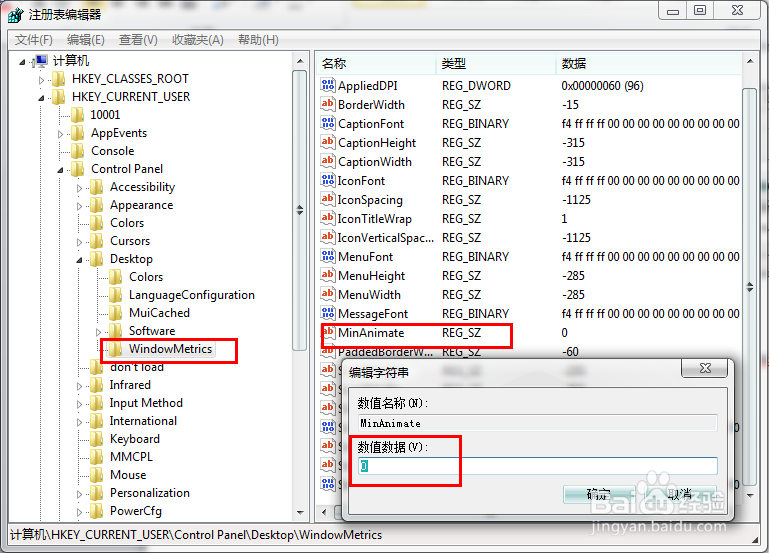Viewport: 769px width, 553px height.
Task: Click the Computer root icon in tree
Action: (40, 61)
